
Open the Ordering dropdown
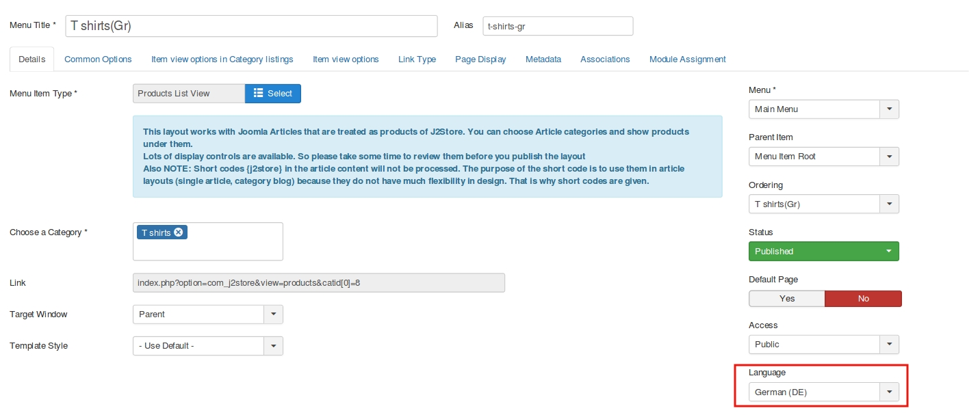click(x=823, y=204)
